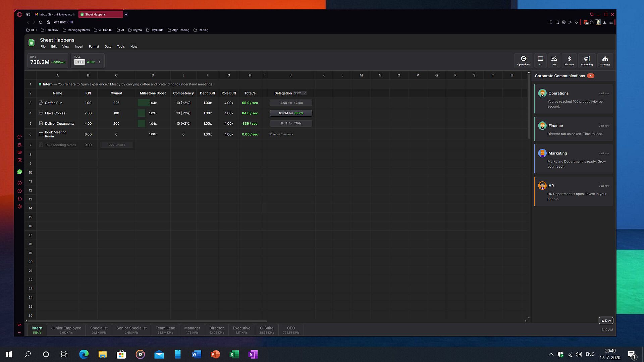Show hidden system tray icons
The height and width of the screenshot is (362, 644).
551,354
